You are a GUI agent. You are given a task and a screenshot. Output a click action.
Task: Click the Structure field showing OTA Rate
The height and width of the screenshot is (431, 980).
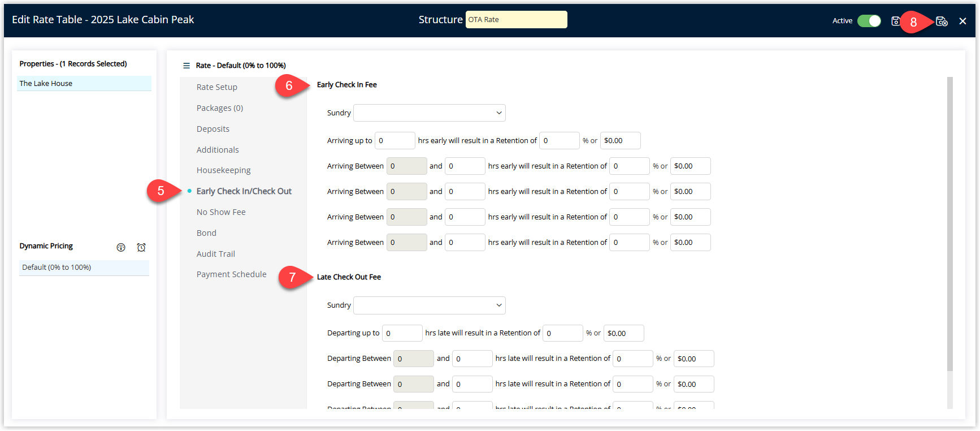pyautogui.click(x=517, y=20)
